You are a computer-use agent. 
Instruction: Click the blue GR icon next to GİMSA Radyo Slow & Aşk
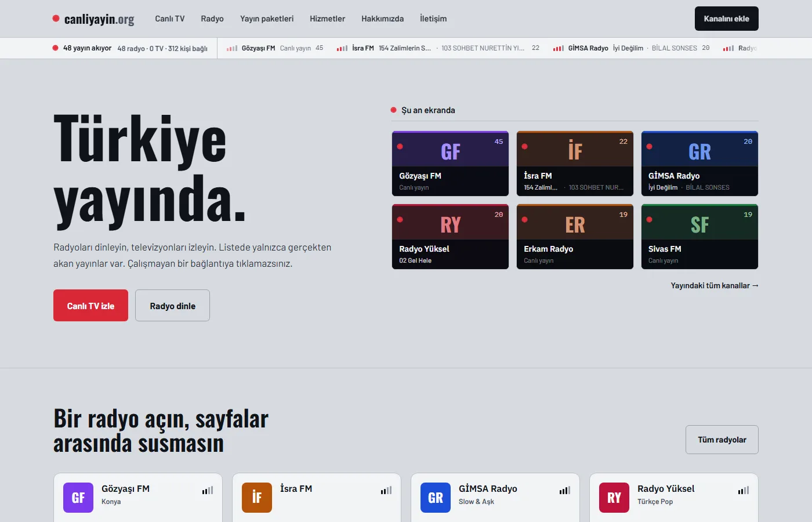[436, 498]
